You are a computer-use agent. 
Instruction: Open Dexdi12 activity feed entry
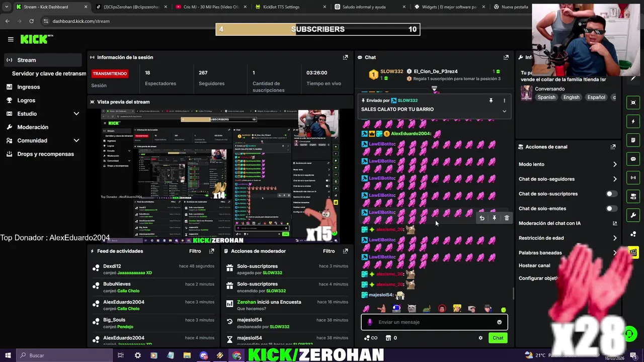153,269
